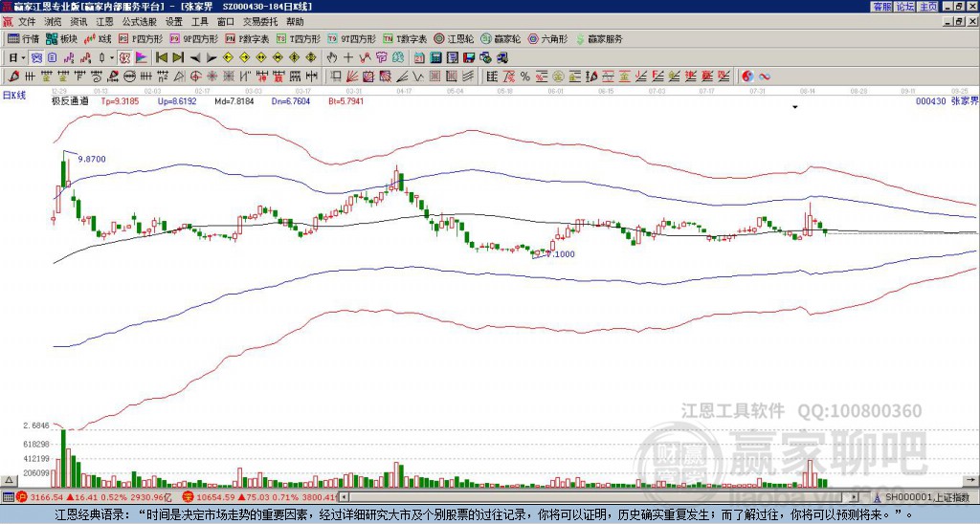Image resolution: width=980 pixels, height=524 pixels.
Task: Click the horizontal scrollbar right arrow
Action: 854,497
